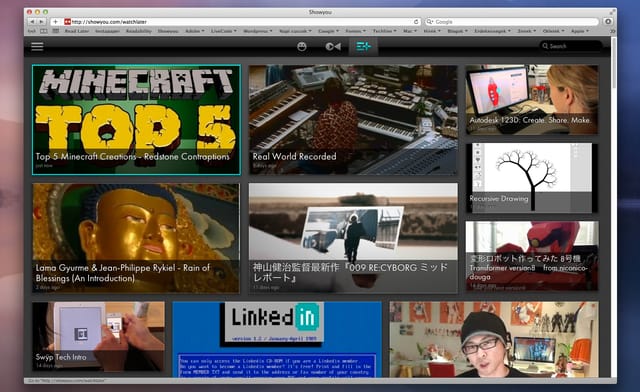
Task: Expand the Adobe bookmarks folder
Action: [x=195, y=31]
